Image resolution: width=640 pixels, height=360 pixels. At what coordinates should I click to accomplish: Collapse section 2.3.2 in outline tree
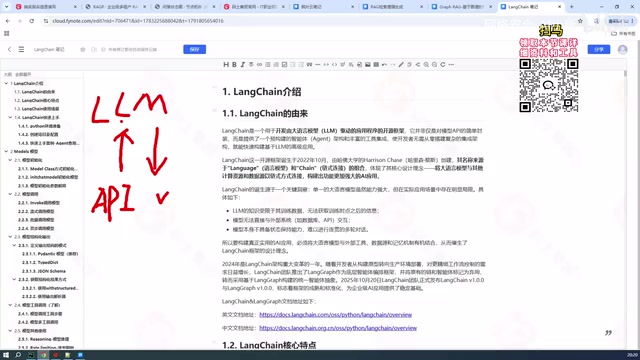click(x=14, y=279)
